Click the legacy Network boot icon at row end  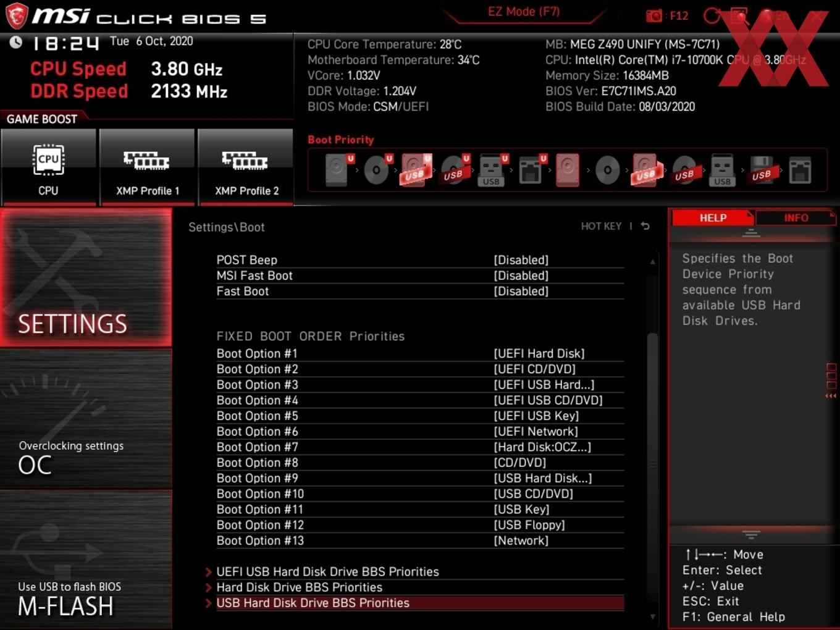(x=800, y=170)
